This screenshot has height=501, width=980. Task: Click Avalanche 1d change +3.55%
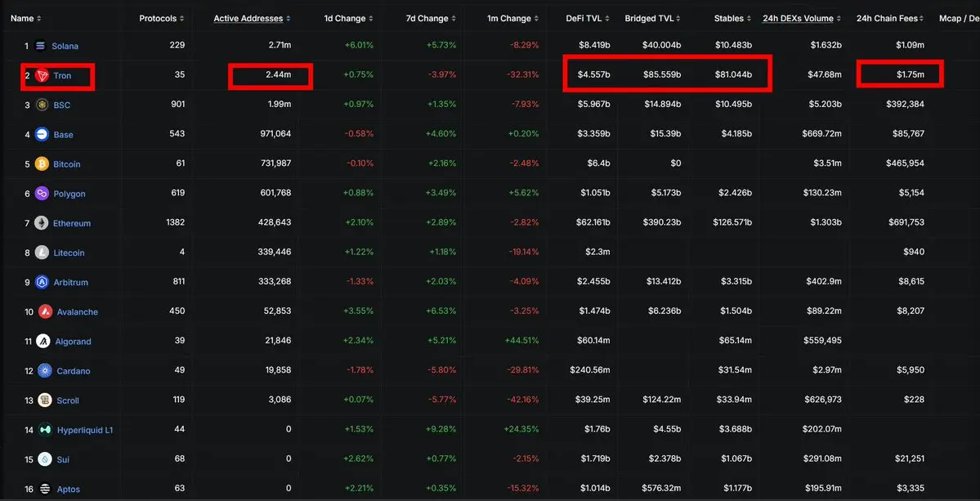click(359, 311)
